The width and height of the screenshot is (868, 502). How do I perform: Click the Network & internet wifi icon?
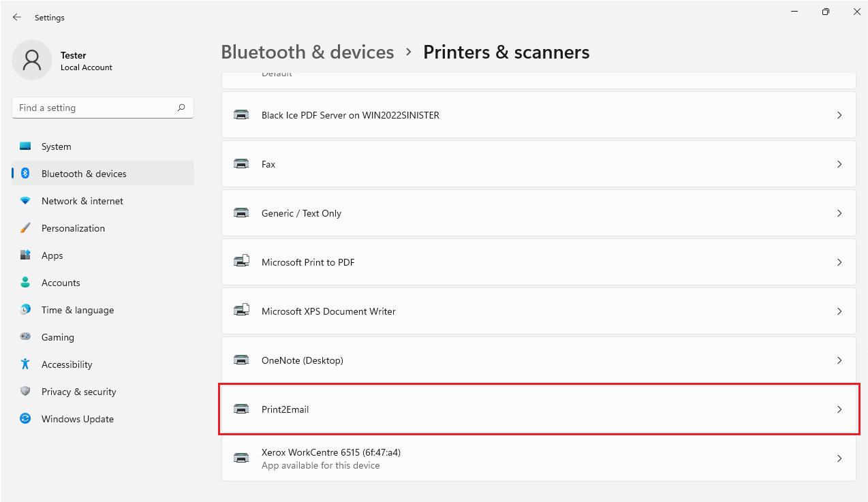pyautogui.click(x=25, y=201)
